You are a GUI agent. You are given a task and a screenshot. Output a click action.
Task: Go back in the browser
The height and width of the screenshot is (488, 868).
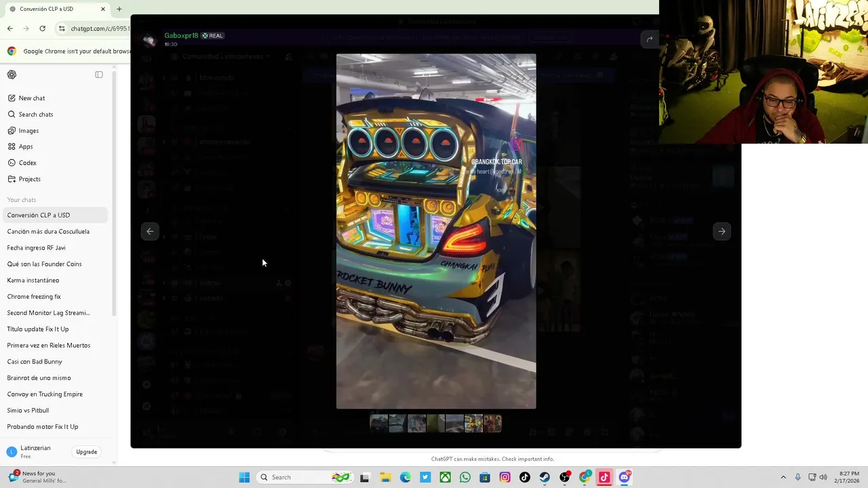[x=10, y=28]
